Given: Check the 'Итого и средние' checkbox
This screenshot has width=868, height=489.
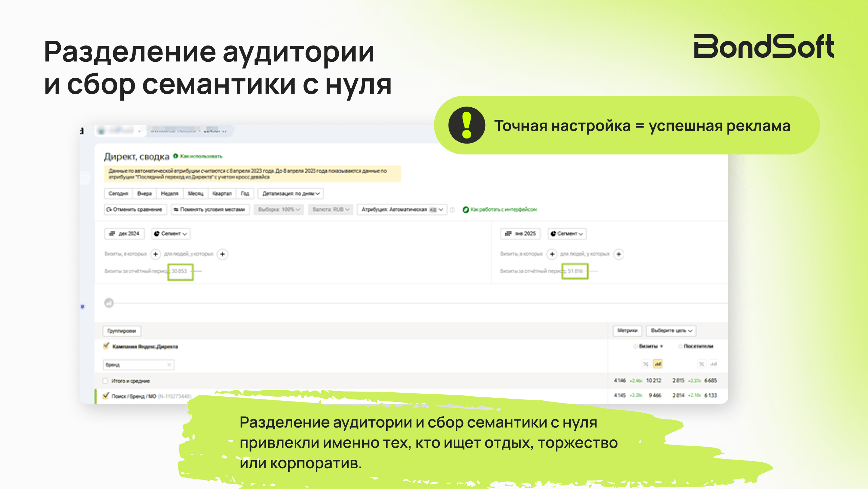Looking at the screenshot, I should coord(105,380).
